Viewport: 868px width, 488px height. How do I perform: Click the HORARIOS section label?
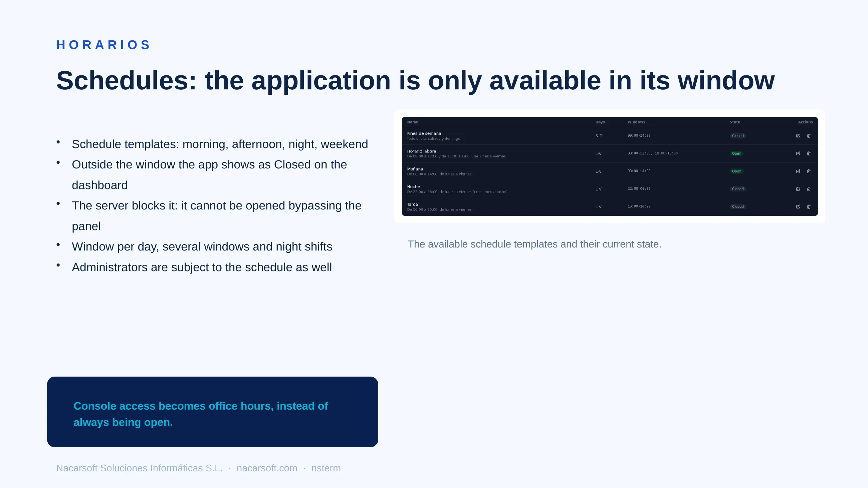click(x=103, y=45)
